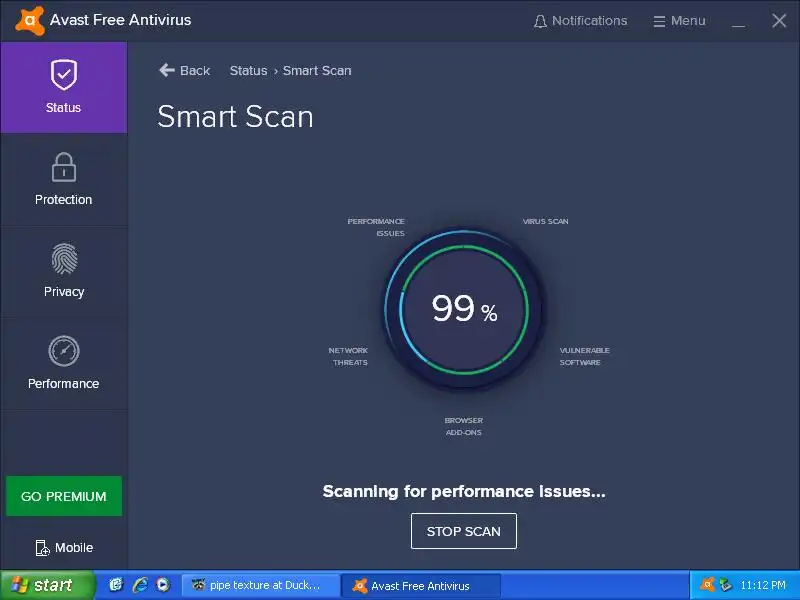
Task: Switch to the pipe texture at Duck taskbar window
Action: click(x=261, y=585)
